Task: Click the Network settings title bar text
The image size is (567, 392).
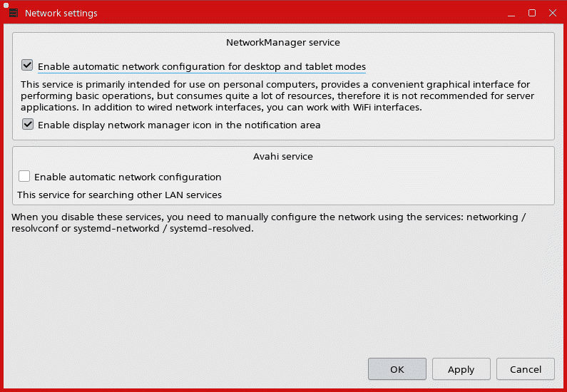Action: 61,14
